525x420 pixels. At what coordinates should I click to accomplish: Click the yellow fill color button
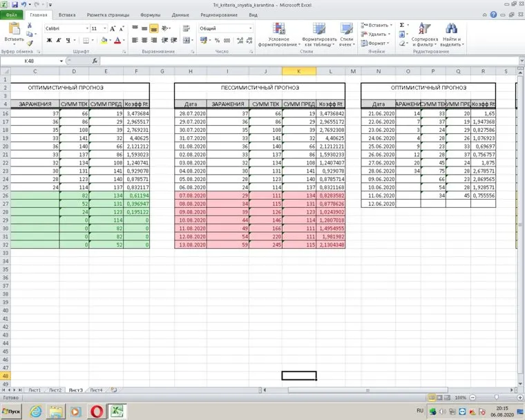tap(104, 41)
